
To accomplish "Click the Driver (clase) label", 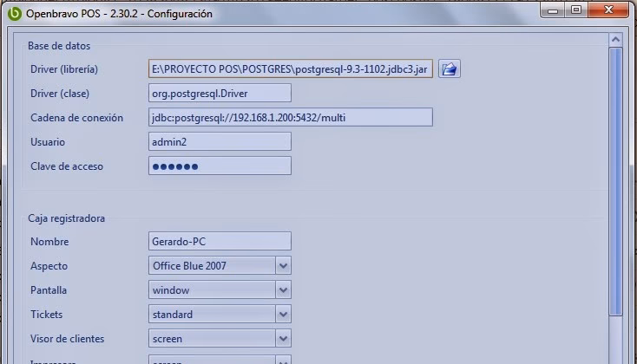I will (x=60, y=94).
